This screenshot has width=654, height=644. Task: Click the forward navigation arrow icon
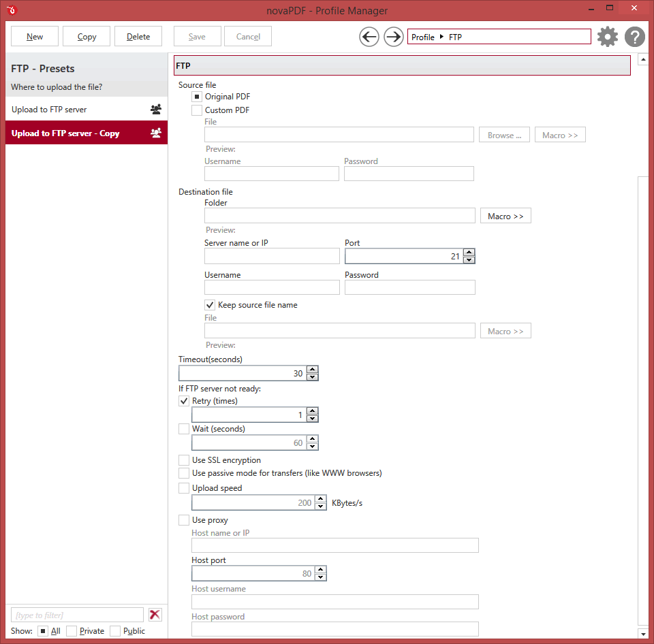393,37
